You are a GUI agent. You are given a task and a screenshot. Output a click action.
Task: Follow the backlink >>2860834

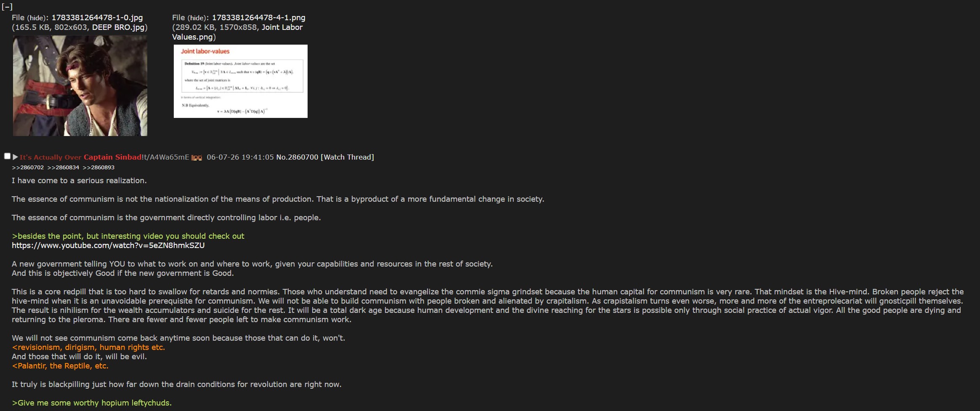63,168
